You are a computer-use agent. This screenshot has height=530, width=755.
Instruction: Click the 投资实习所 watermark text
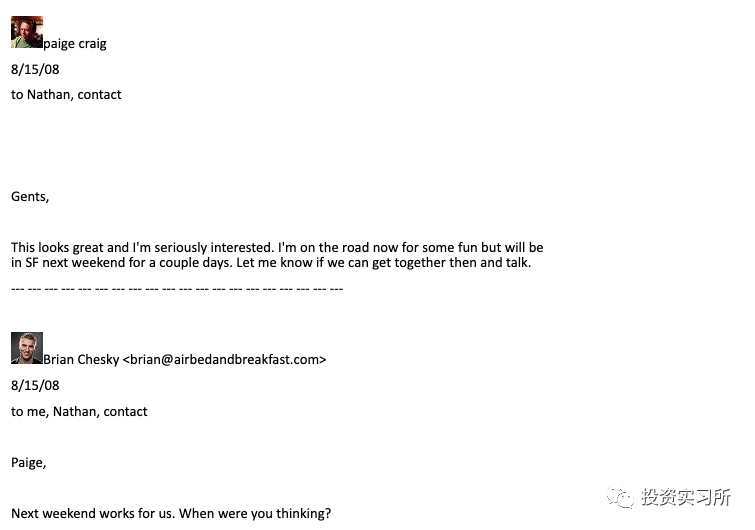pyautogui.click(x=686, y=497)
